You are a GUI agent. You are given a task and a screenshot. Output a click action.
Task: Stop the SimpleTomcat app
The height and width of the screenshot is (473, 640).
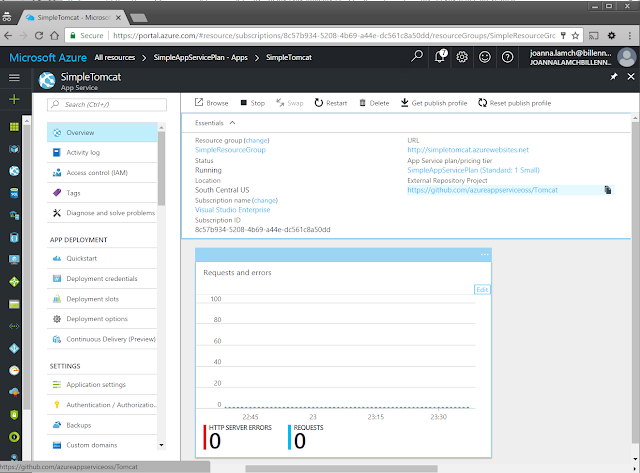tap(253, 103)
